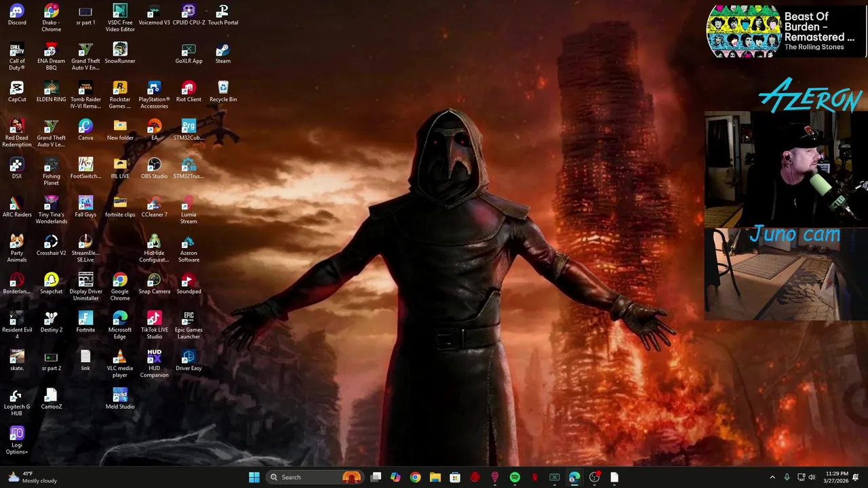Select the Logitech G HUB icon
The image size is (868, 488).
coord(17,403)
